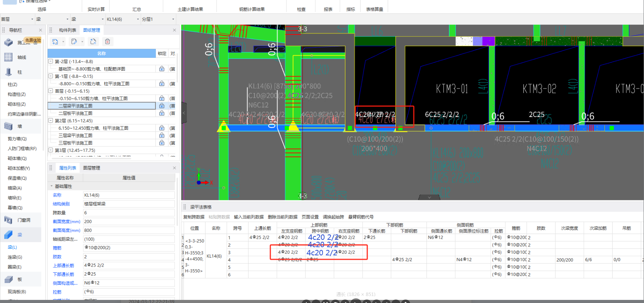The height and width of the screenshot is (303, 644).
Task: Toggle lock for 二层板平法施工图
Action: pyautogui.click(x=162, y=113)
